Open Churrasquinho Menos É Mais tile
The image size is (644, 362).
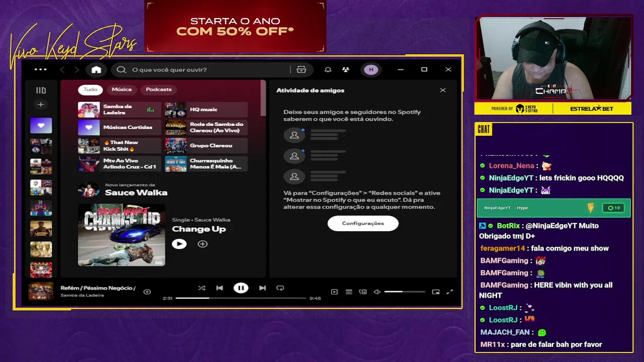pos(206,164)
